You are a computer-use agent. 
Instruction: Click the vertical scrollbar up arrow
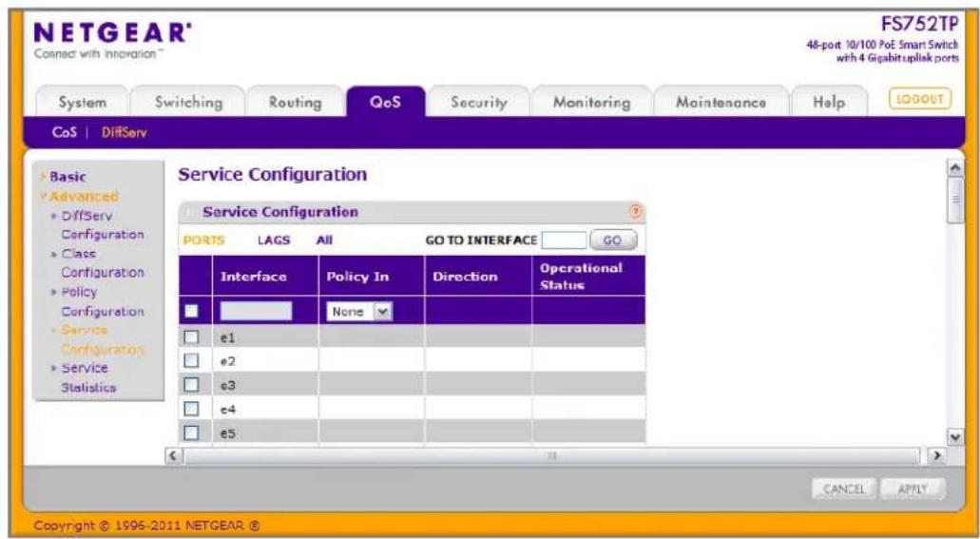pyautogui.click(x=955, y=167)
